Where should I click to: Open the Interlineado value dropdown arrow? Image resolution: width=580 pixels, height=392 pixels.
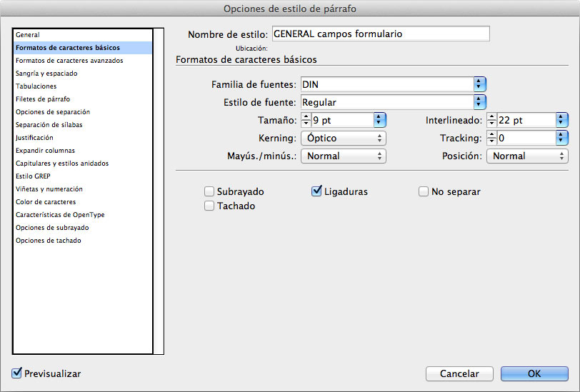pos(561,120)
